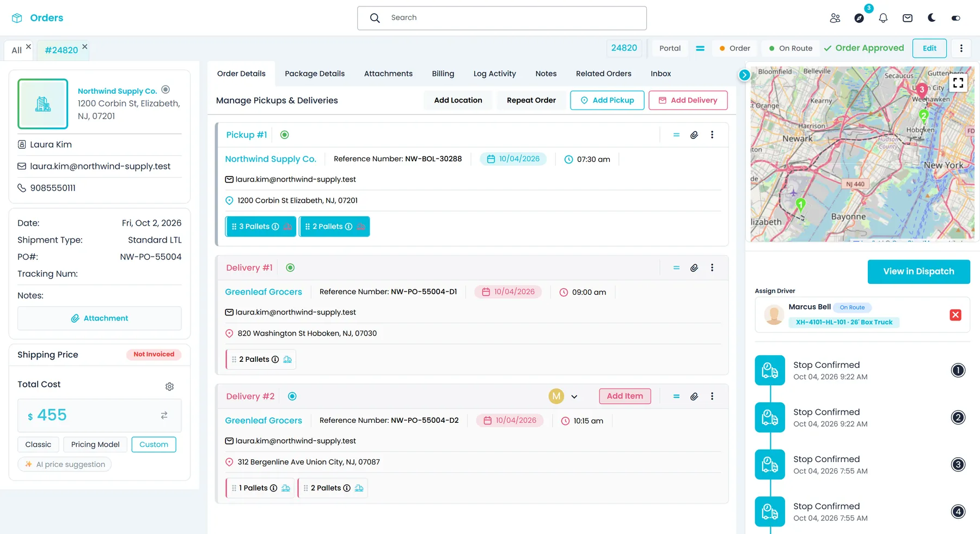Click the AI price suggestion chip

coord(65,464)
